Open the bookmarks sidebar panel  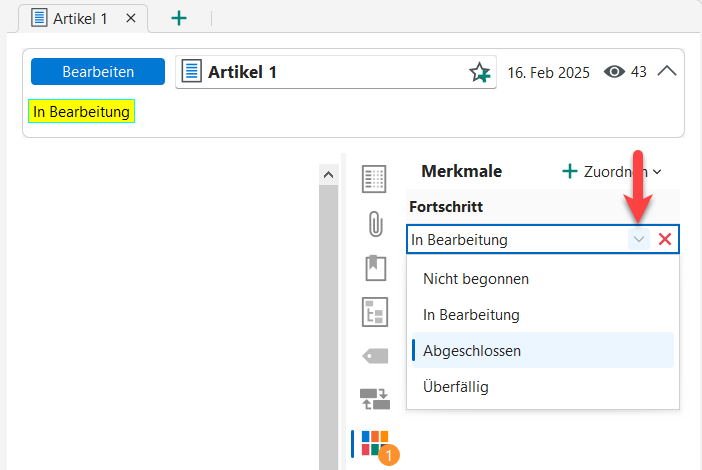coord(375,268)
